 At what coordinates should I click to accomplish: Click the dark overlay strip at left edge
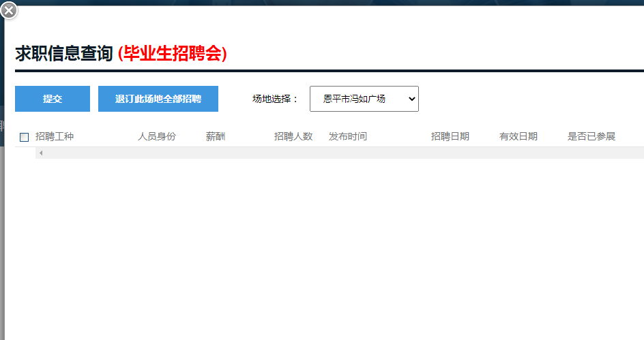click(2, 170)
